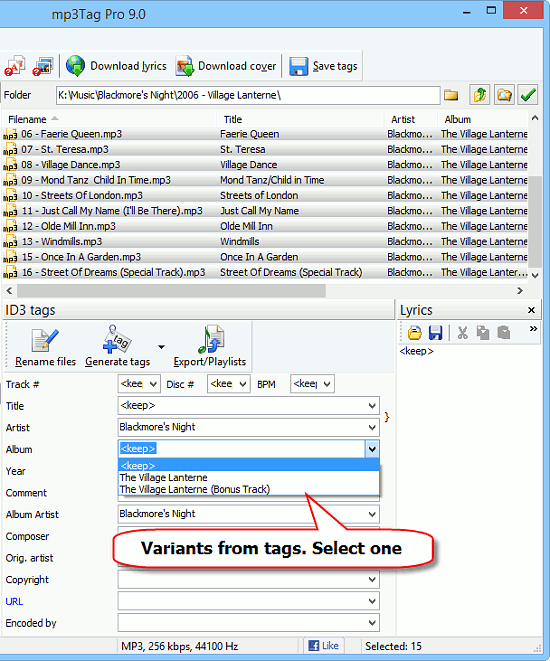Paste lyrics text icon

click(504, 333)
